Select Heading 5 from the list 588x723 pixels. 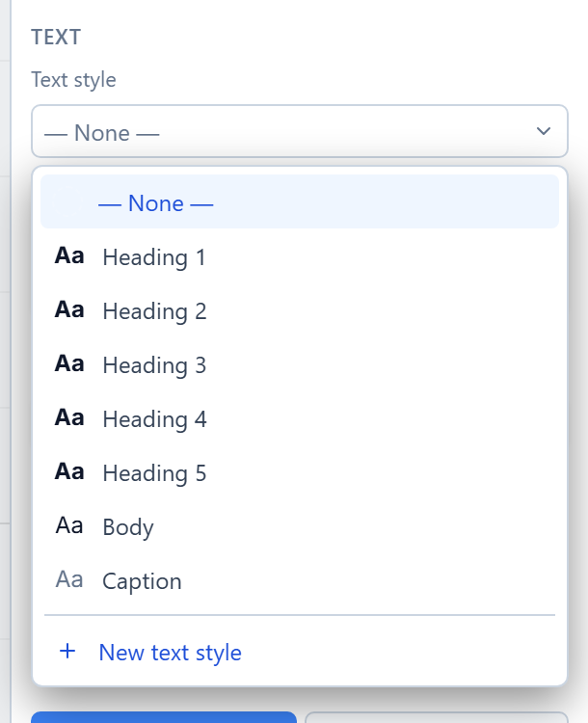coord(300,471)
